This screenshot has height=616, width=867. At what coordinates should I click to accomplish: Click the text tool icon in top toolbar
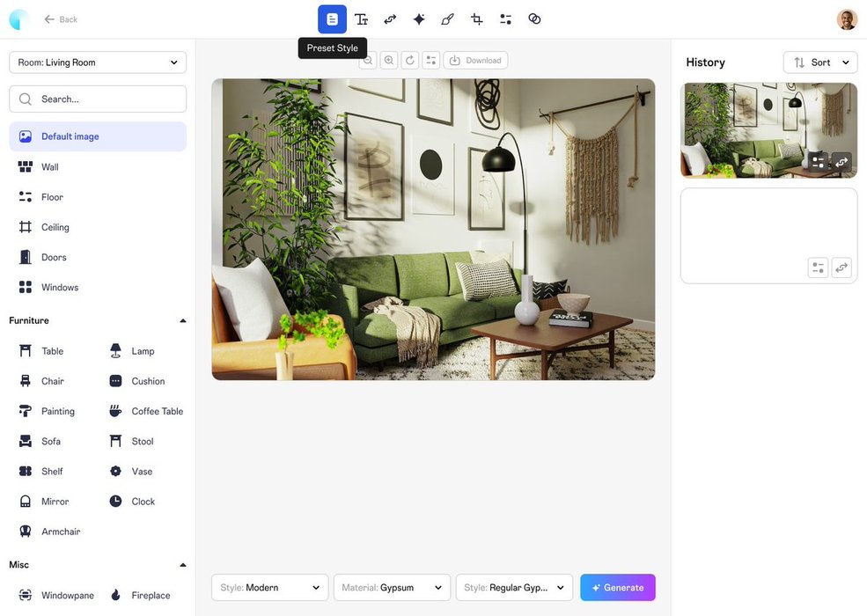[361, 19]
